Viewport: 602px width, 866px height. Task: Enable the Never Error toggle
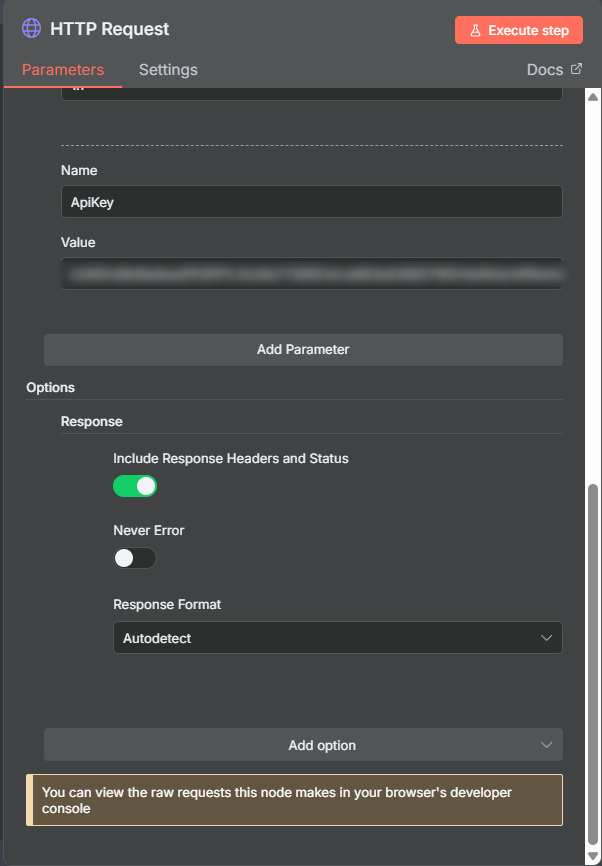point(135,558)
